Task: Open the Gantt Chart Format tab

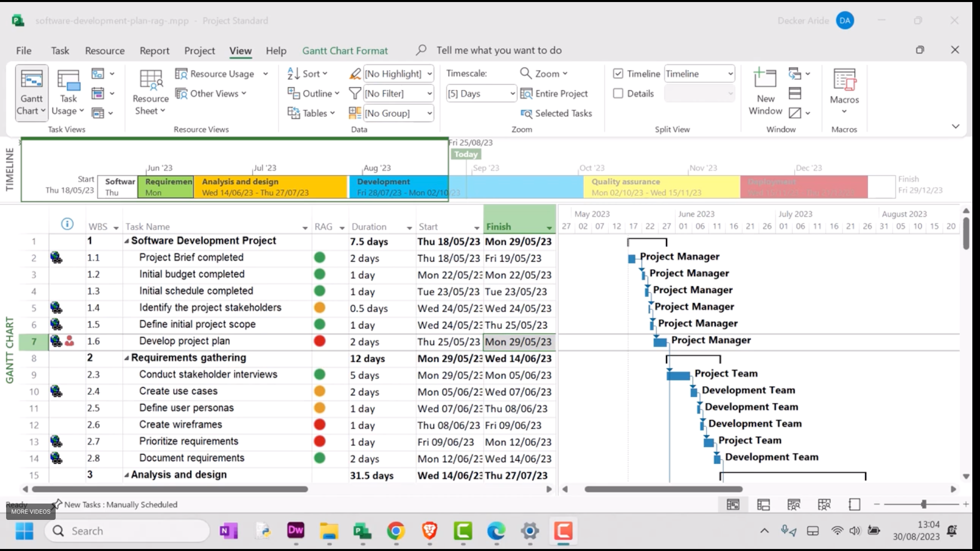Action: coord(345,51)
